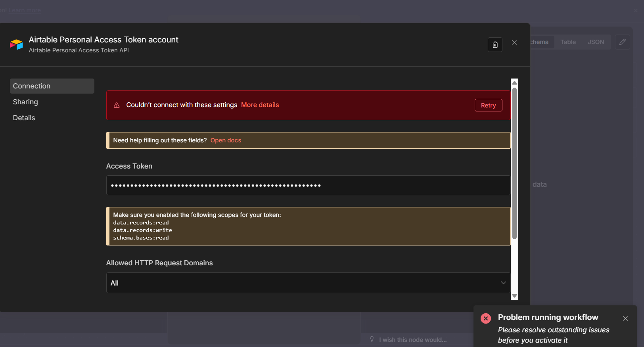
Task: Open the pencil edit icon behind dialog
Action: click(x=623, y=42)
